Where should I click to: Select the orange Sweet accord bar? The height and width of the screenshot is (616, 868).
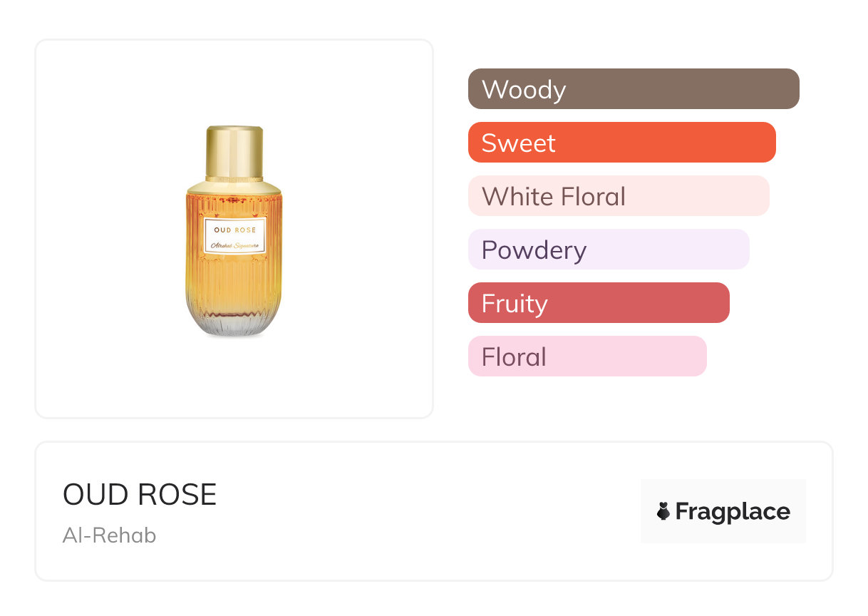[621, 143]
